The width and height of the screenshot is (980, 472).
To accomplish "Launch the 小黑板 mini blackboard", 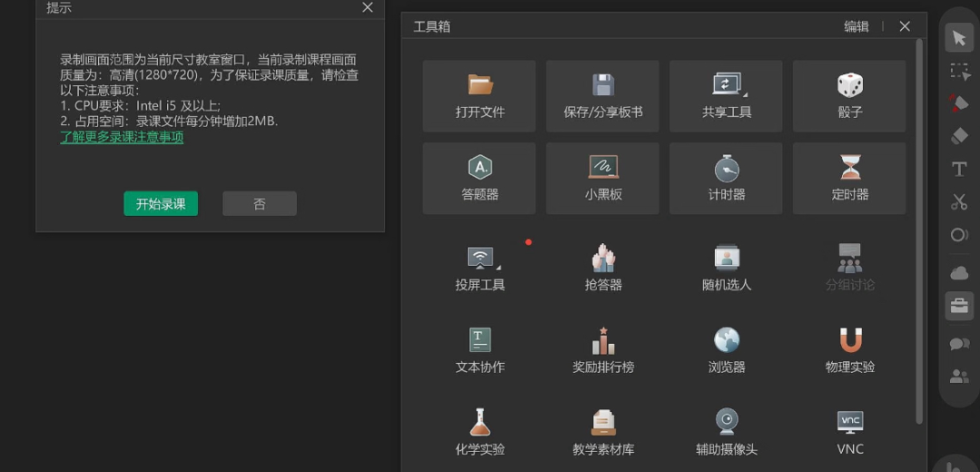I will click(x=603, y=178).
